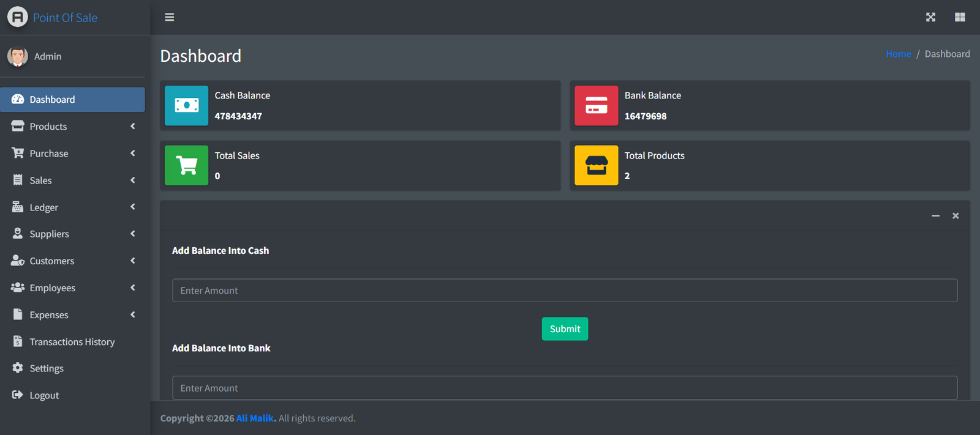Click the cash balance value 478434347
980x435 pixels.
coord(238,116)
